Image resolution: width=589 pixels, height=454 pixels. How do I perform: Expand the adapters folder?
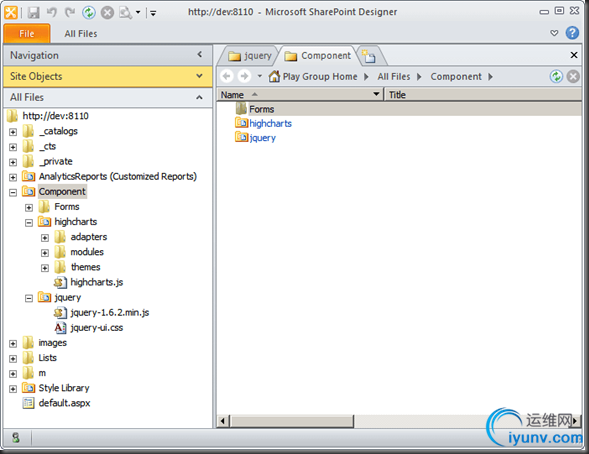pyautogui.click(x=45, y=238)
